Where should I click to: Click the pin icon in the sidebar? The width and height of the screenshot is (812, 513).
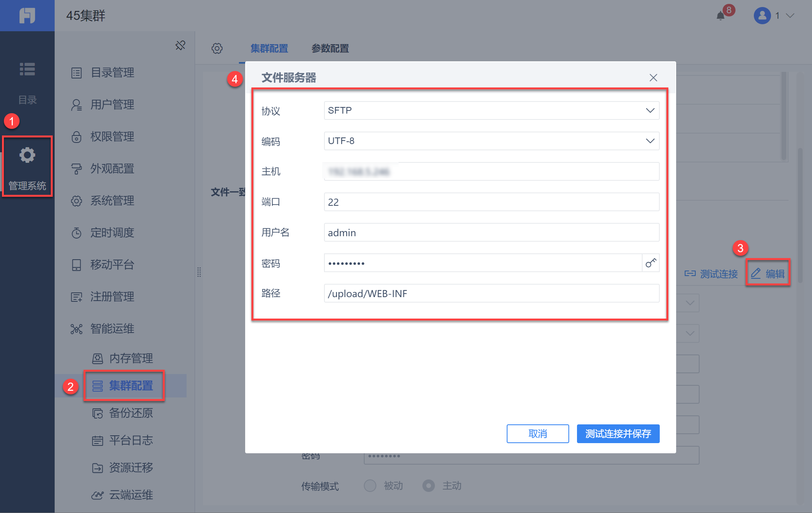pos(180,45)
